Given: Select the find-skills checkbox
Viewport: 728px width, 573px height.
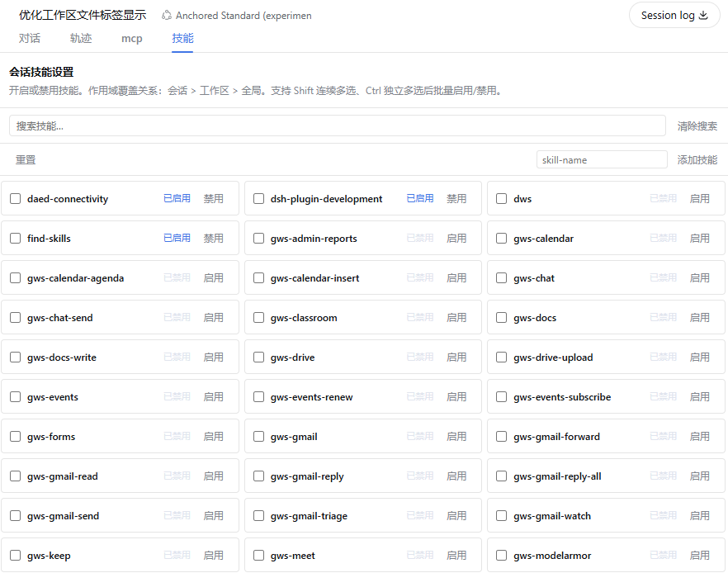Looking at the screenshot, I should pyautogui.click(x=16, y=239).
